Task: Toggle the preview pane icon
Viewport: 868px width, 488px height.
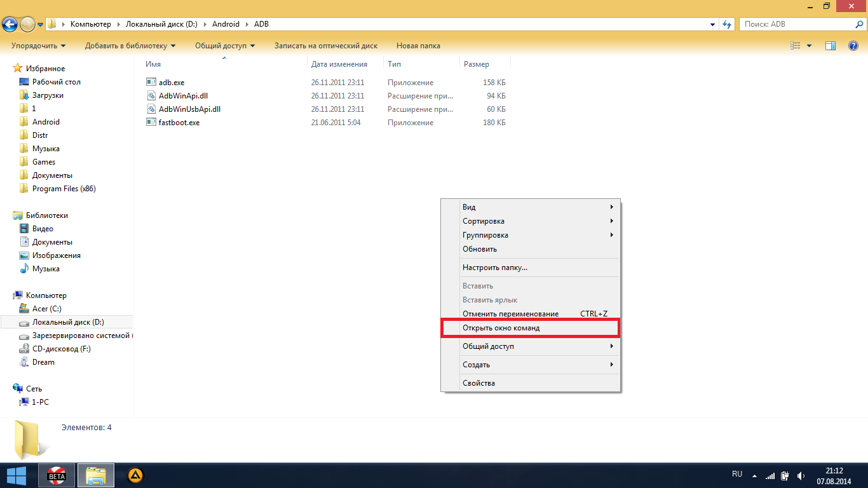Action: [x=831, y=46]
